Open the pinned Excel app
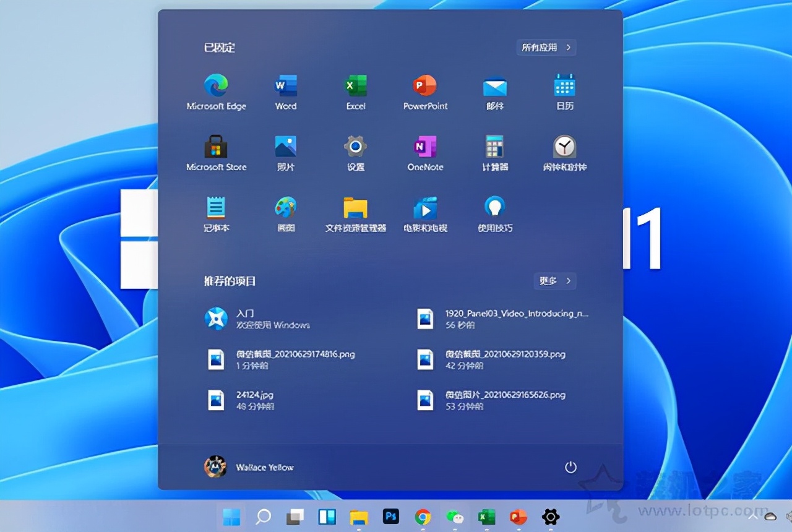Viewport: 792px width, 532px height. point(355,85)
